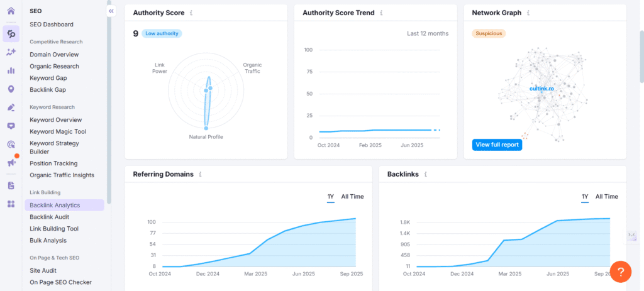Select 1Y range on Backlinks chart
Image resolution: width=644 pixels, height=291 pixels.
584,197
